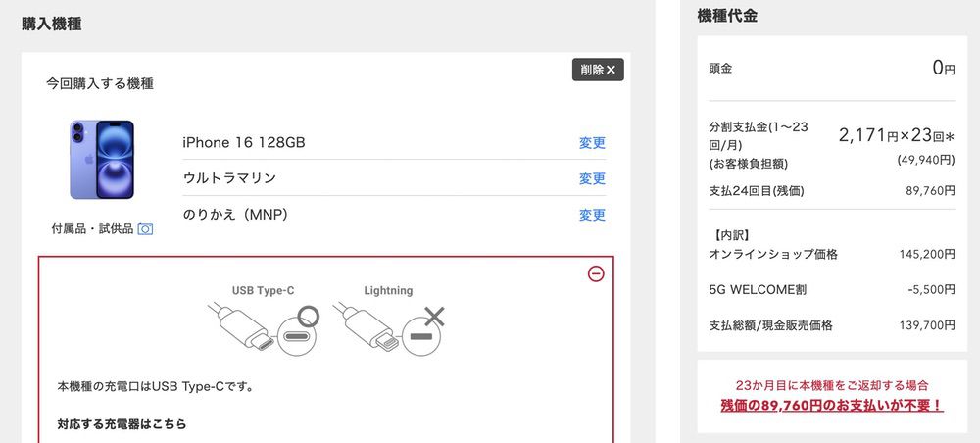The width and height of the screenshot is (980, 443).
Task: Click 変更 next to のりかえ（MNP）
Action: (x=592, y=215)
